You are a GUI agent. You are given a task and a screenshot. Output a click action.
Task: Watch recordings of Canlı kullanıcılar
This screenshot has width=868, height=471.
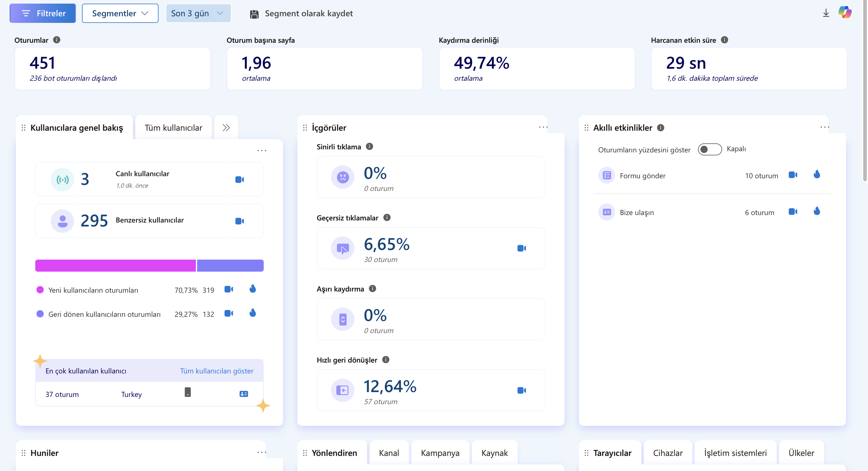point(240,179)
